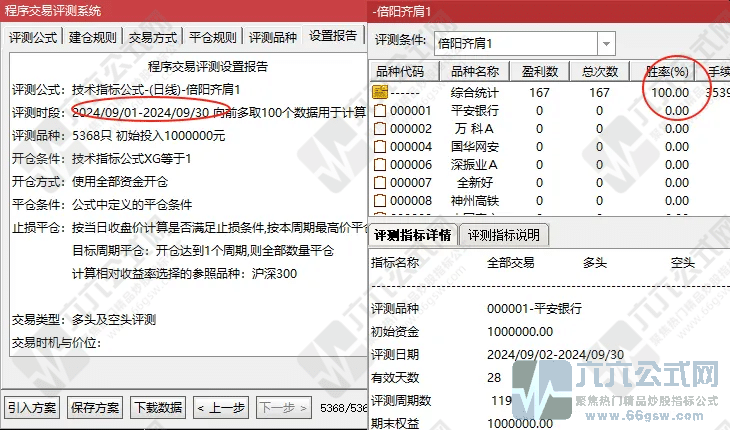Image resolution: width=730 pixels, height=430 pixels.
Task: Click the folder icon beside 综合统计 row
Action: 380,93
